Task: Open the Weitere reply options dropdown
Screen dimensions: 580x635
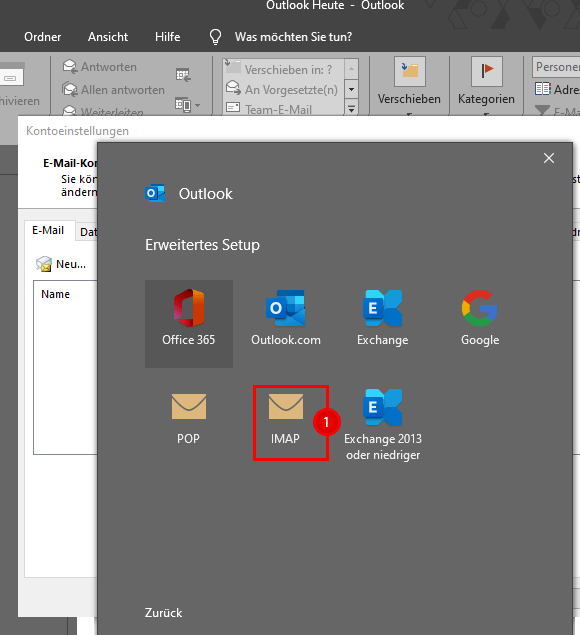Action: coord(188,105)
